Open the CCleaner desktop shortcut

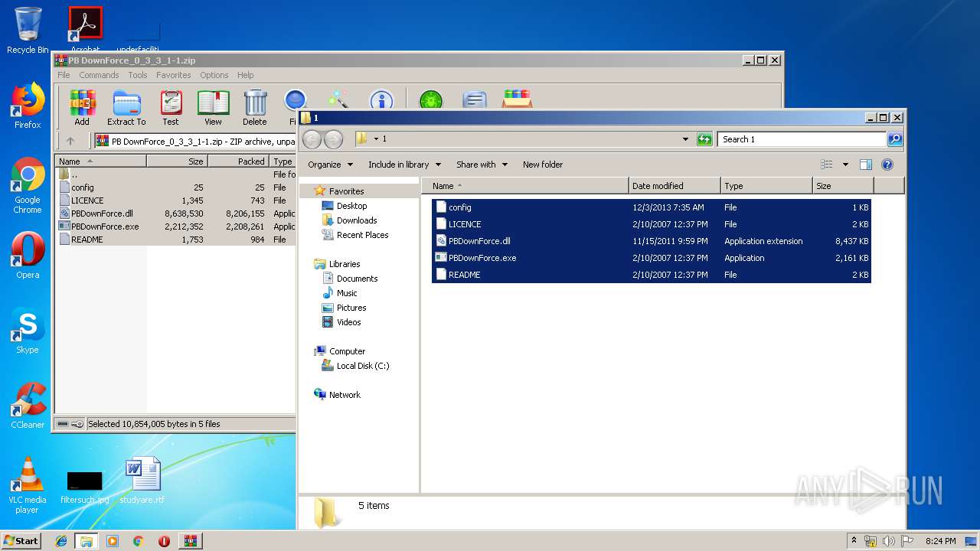(x=28, y=406)
